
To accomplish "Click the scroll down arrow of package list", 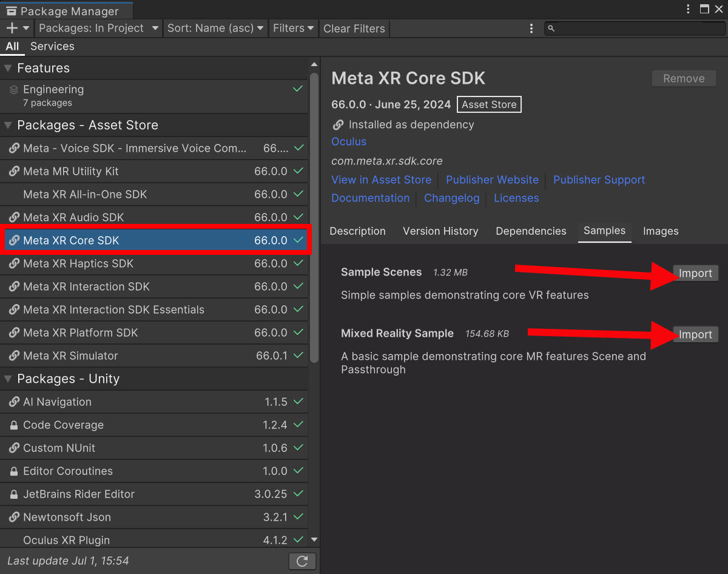I will click(314, 539).
